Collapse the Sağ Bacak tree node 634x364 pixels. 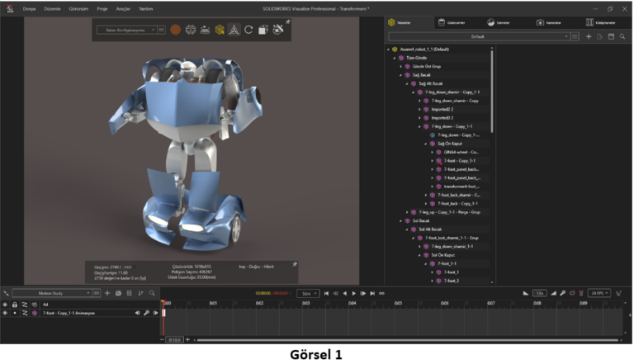click(401, 75)
